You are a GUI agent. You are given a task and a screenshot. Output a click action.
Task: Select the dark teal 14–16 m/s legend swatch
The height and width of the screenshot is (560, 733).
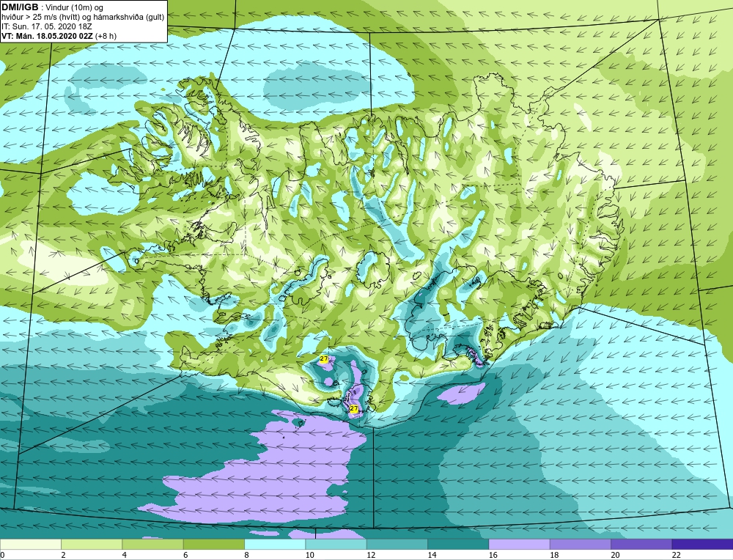[458, 544]
